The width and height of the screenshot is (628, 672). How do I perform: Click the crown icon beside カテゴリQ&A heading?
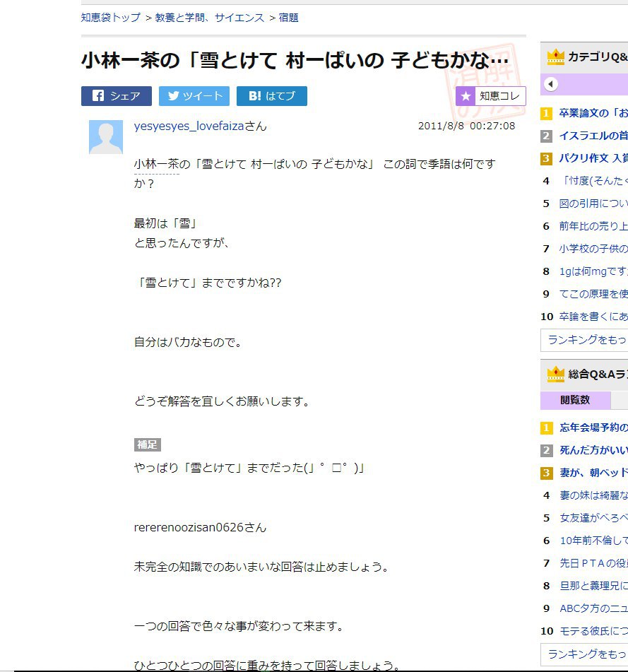tap(556, 57)
